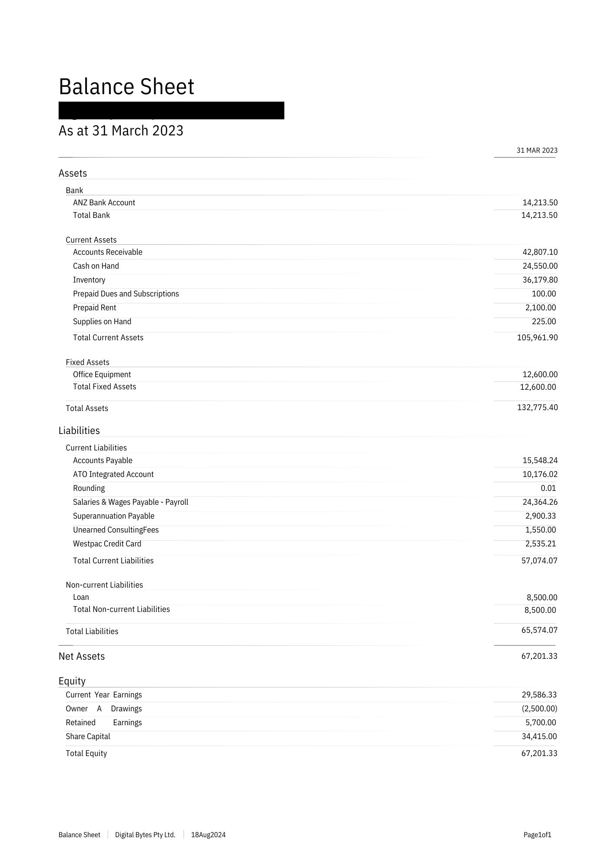Select the Total Non-current Liabilities label
Image resolution: width=614 pixels, height=868 pixels.
(121, 609)
